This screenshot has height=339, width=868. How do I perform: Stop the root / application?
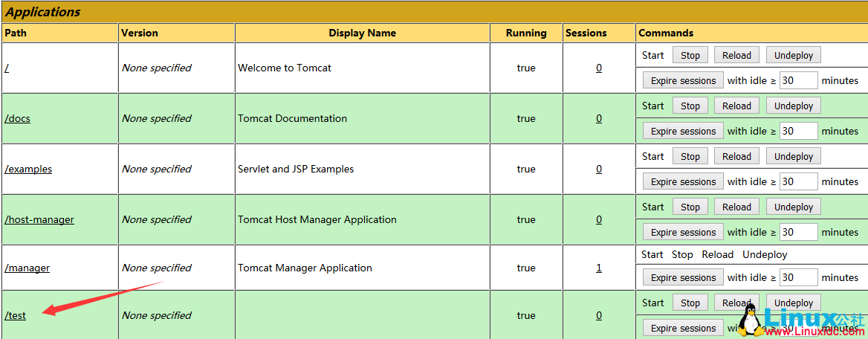pyautogui.click(x=690, y=55)
